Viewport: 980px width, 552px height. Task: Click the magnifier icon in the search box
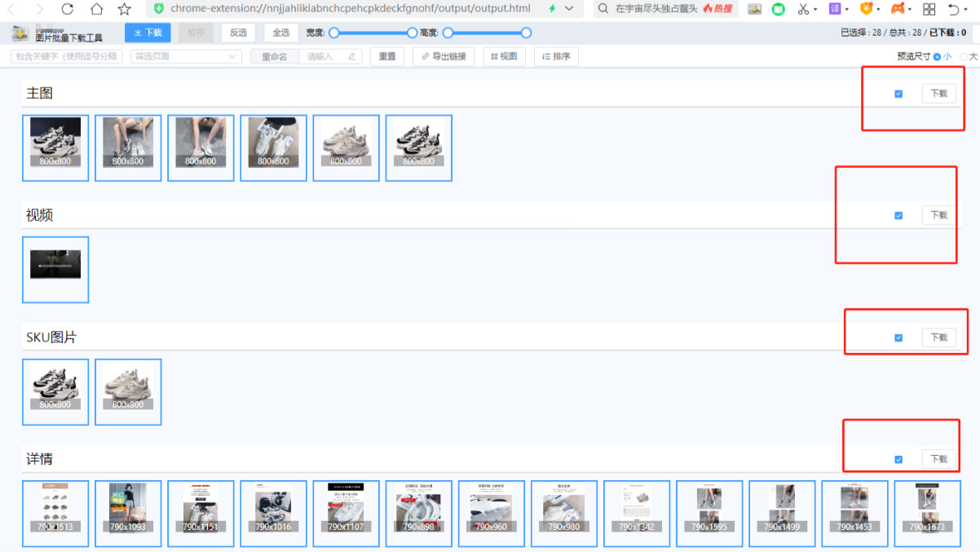pyautogui.click(x=603, y=9)
